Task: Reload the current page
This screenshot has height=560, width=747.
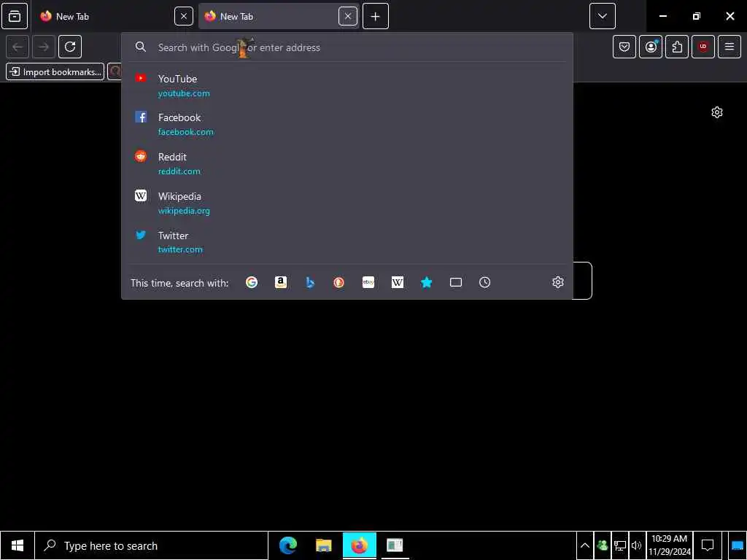Action: click(x=70, y=47)
